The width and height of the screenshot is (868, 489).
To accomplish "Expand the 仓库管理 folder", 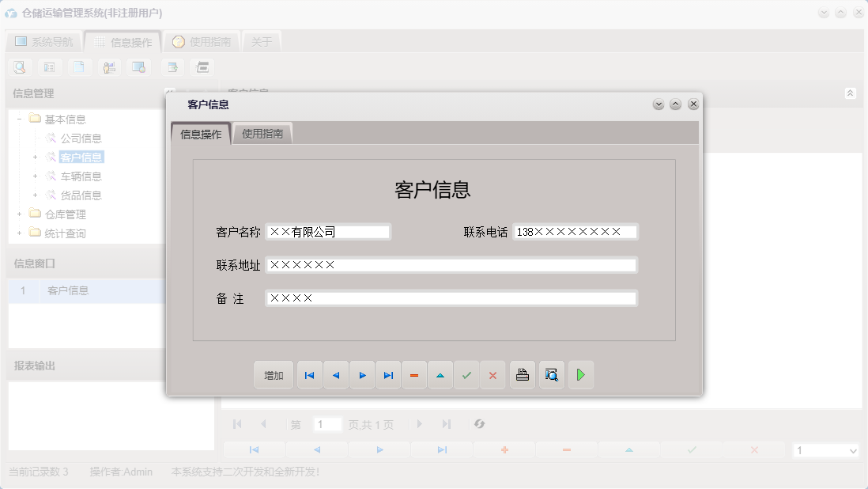I will pos(17,214).
